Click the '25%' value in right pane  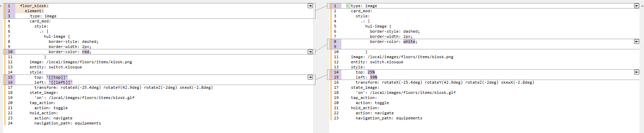click(x=371, y=72)
